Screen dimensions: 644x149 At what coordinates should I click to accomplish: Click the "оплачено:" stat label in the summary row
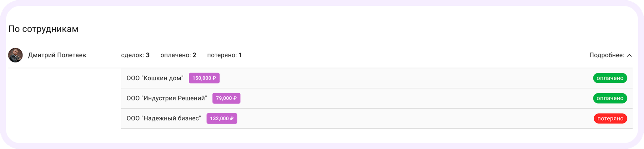(x=175, y=55)
